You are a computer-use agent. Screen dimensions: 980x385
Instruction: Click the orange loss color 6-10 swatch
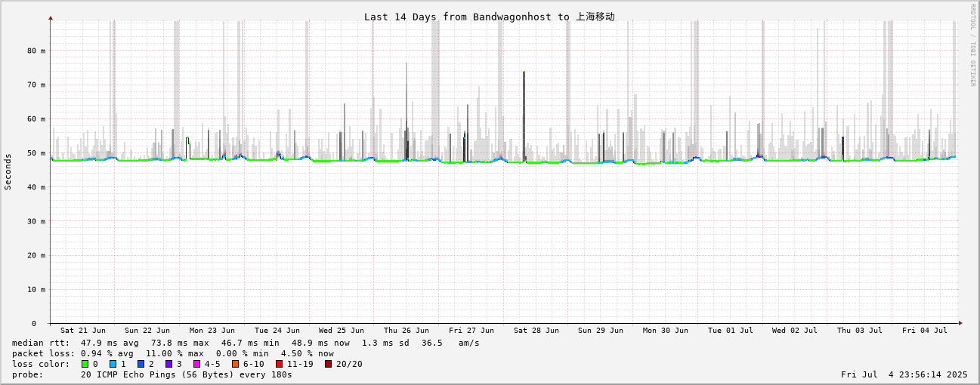coord(235,364)
